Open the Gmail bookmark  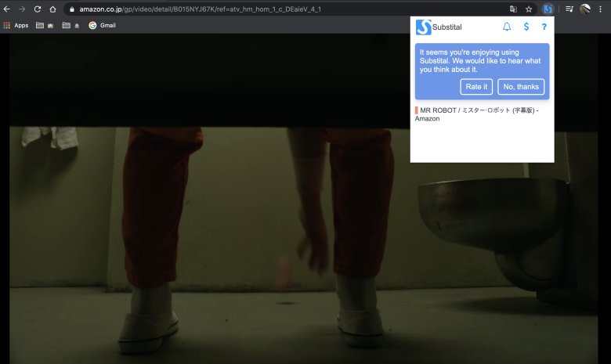[102, 25]
